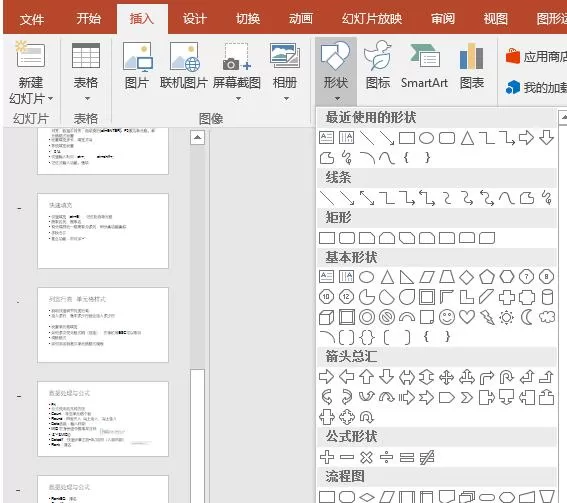Select flowchart decision diamond in 流程图
The image size is (567, 503).
(367, 497)
